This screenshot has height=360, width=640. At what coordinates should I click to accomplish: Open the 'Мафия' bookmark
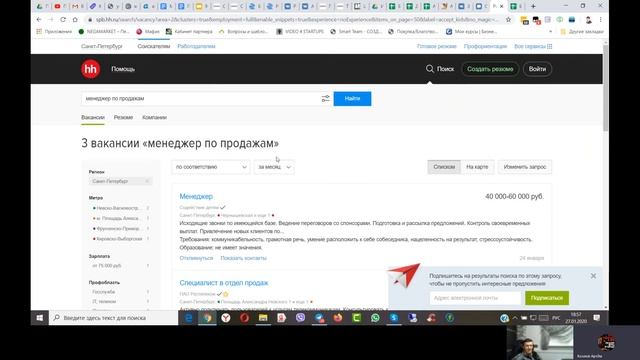[148, 31]
